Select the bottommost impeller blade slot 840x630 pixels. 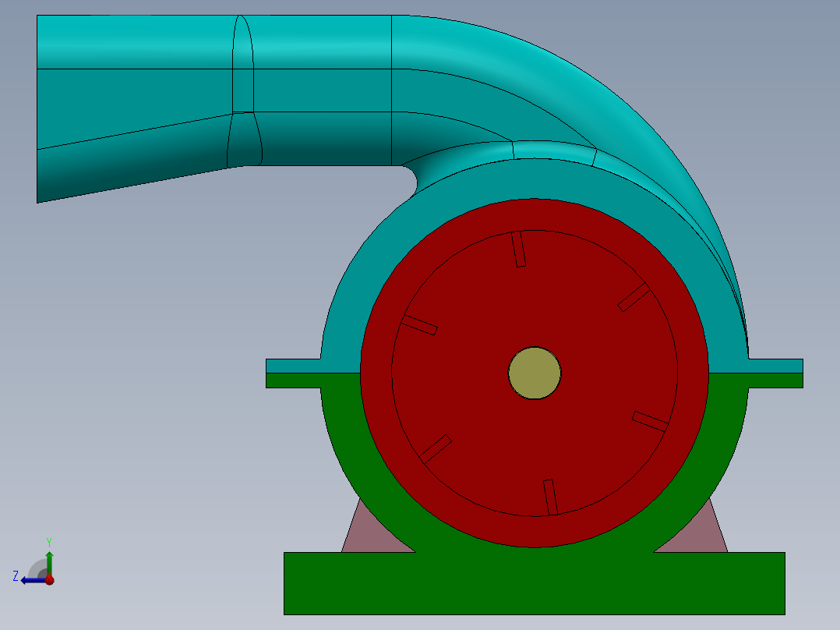pyautogui.click(x=550, y=497)
